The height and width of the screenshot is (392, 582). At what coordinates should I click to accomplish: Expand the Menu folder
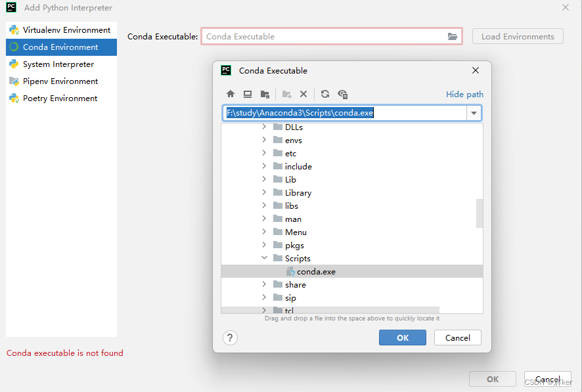264,231
